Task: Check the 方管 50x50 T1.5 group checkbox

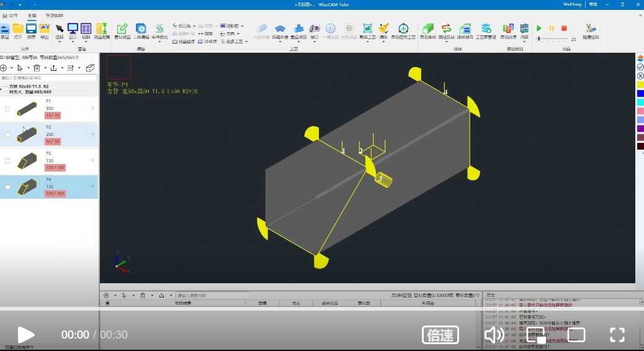Action: pos(5,89)
